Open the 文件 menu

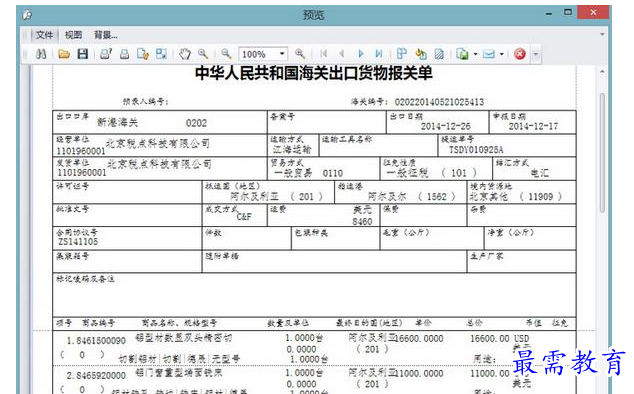[44, 35]
